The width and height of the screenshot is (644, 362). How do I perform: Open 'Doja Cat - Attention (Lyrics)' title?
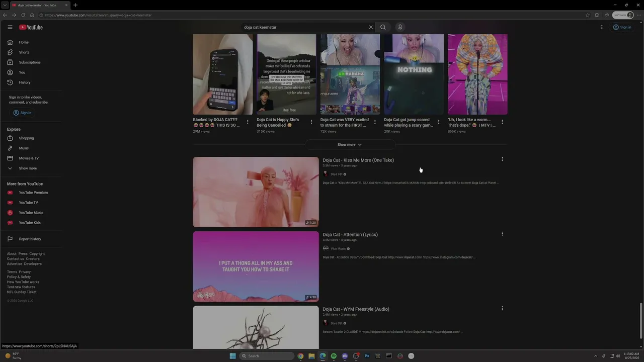[x=350, y=235]
